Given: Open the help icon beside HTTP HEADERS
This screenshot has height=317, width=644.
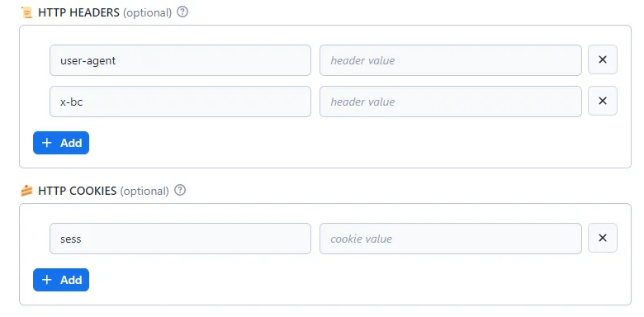Looking at the screenshot, I should tap(182, 12).
